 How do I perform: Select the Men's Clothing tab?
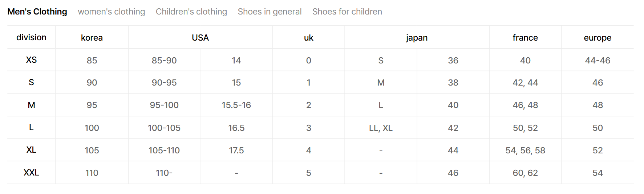click(x=37, y=12)
